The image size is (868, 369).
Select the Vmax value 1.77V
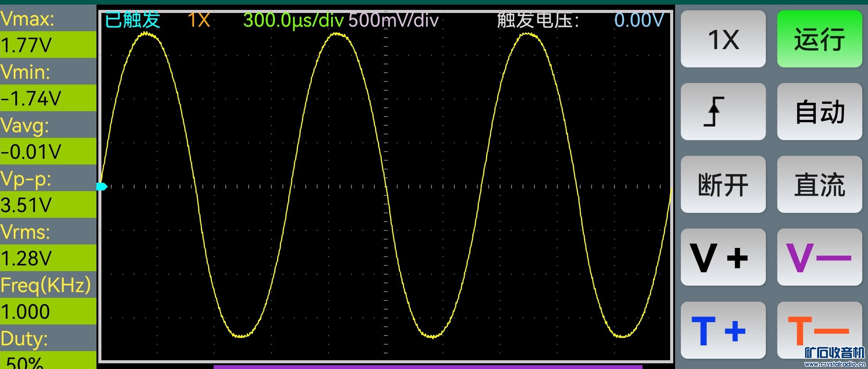[48, 45]
